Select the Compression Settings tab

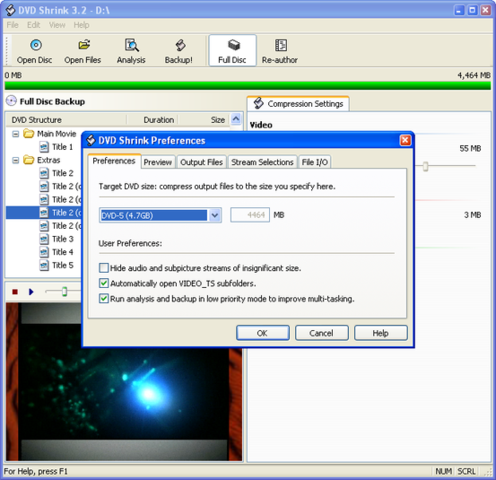tap(298, 104)
